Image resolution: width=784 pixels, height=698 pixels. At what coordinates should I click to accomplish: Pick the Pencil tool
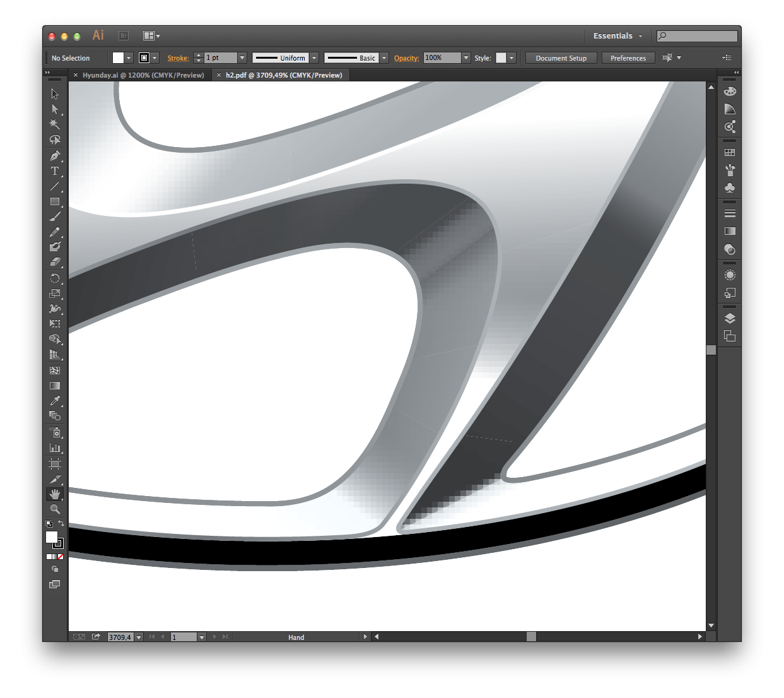click(x=55, y=232)
